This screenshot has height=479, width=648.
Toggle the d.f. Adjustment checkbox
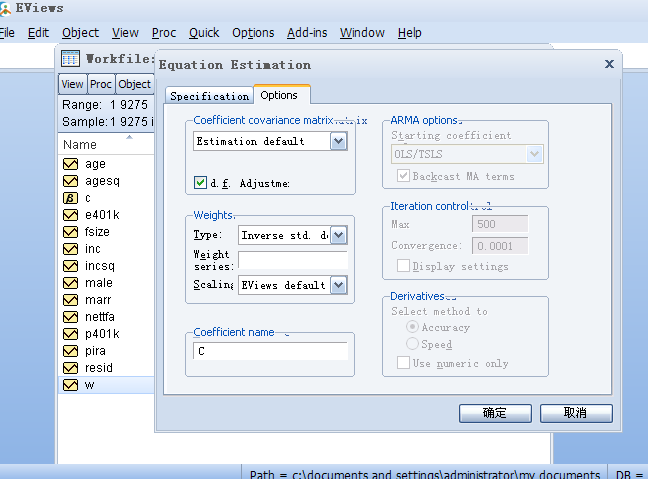coord(200,182)
